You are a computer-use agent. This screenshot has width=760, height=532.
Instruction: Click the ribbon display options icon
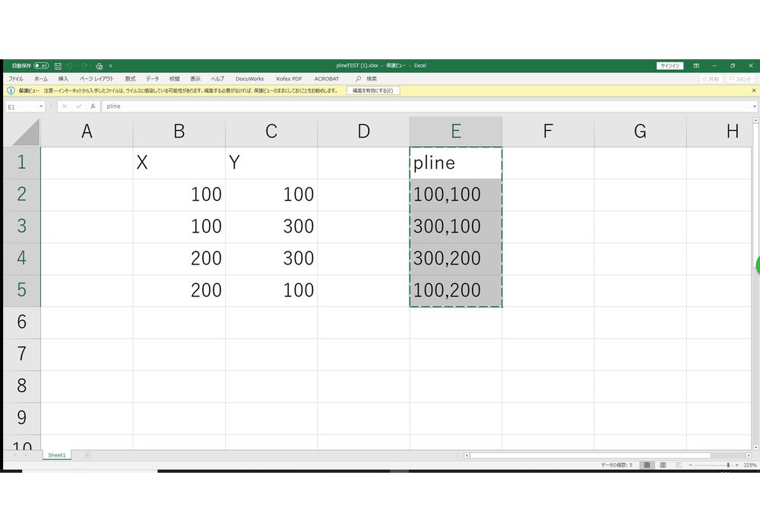tap(696, 66)
